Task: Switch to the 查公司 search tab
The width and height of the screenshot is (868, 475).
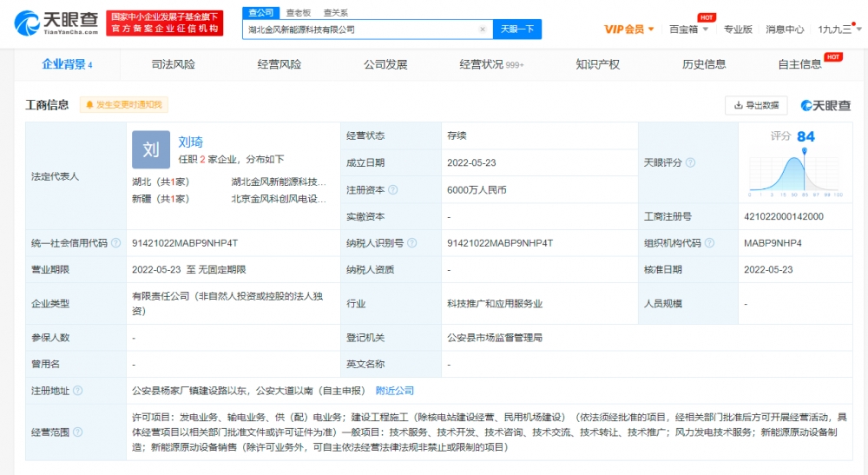Action: [x=260, y=12]
